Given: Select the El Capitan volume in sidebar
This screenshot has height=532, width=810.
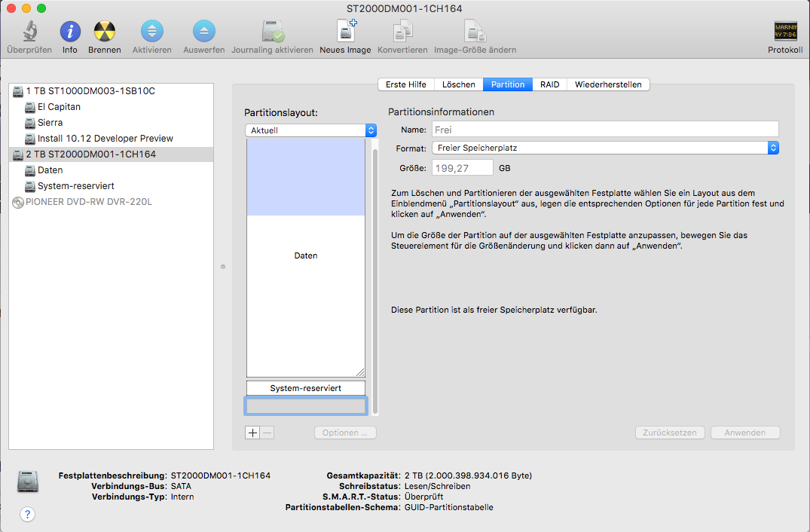Looking at the screenshot, I should (x=59, y=107).
